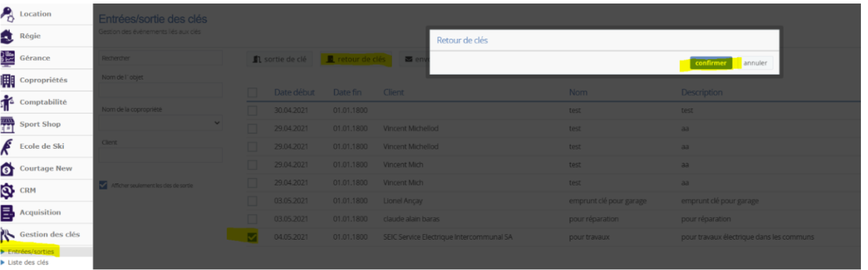Click the Retour de clés dialog title

click(x=462, y=41)
